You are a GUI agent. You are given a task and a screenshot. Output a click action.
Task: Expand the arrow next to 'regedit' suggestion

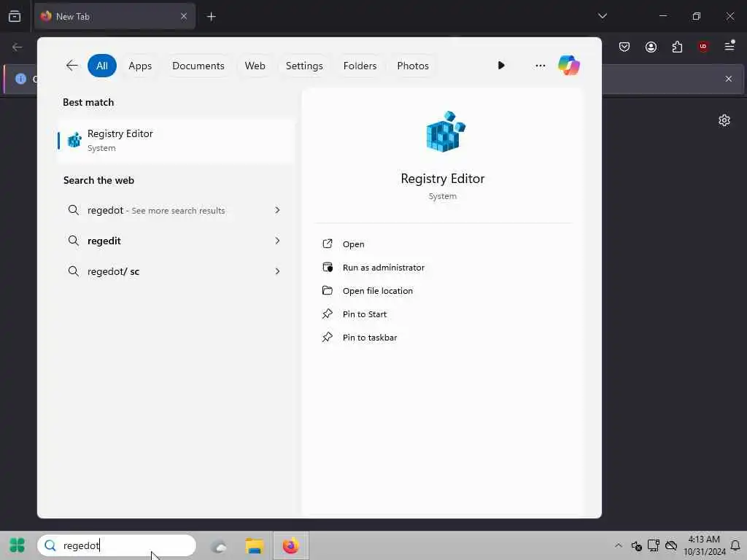click(277, 241)
